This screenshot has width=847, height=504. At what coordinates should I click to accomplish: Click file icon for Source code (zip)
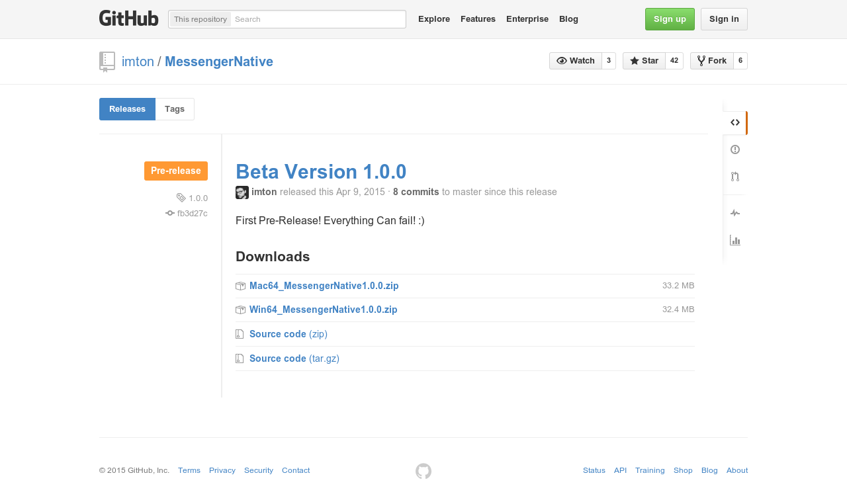(x=240, y=334)
